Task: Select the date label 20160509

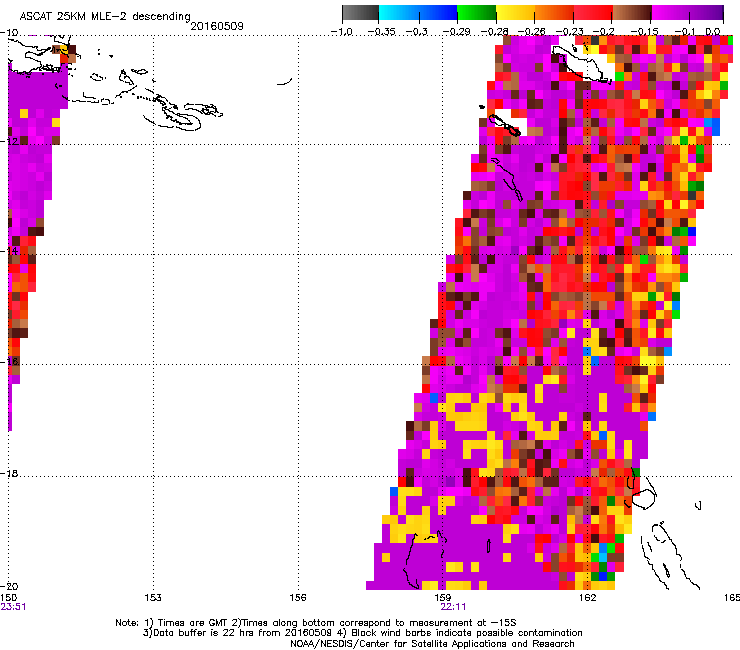Action: tap(217, 26)
